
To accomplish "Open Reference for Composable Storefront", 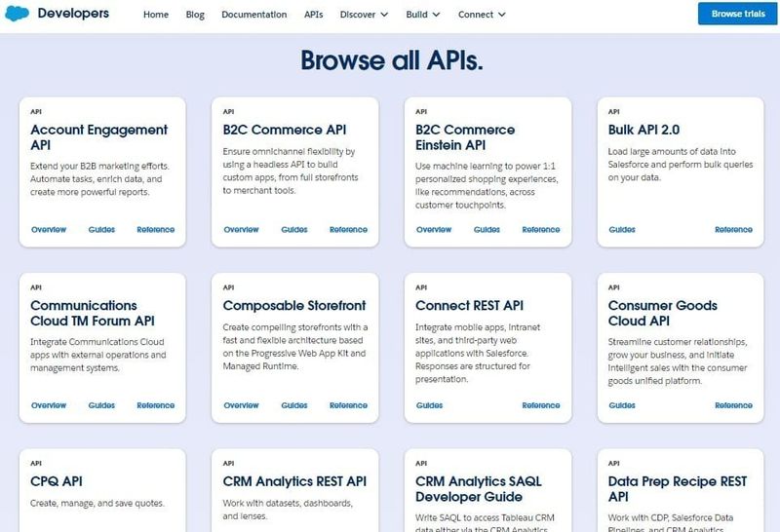I will click(348, 405).
